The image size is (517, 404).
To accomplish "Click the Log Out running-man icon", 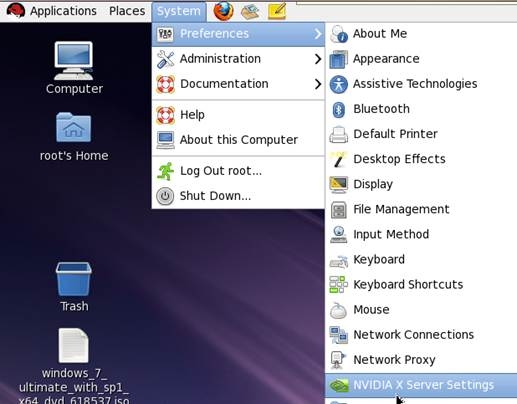I will [x=165, y=171].
